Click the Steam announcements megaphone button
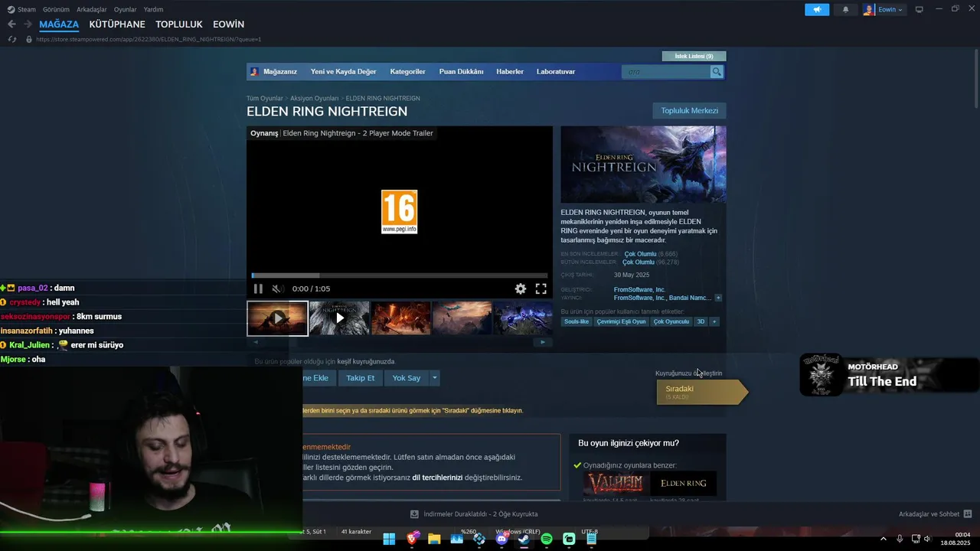This screenshot has width=980, height=551. click(817, 9)
